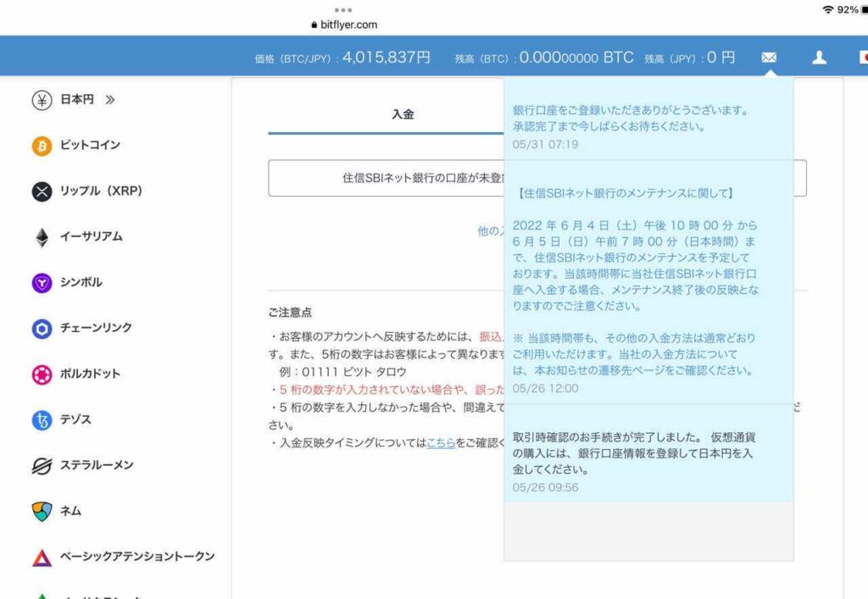Click the 92% battery percentage
Viewport: 868px width, 599px height.
pyautogui.click(x=848, y=9)
